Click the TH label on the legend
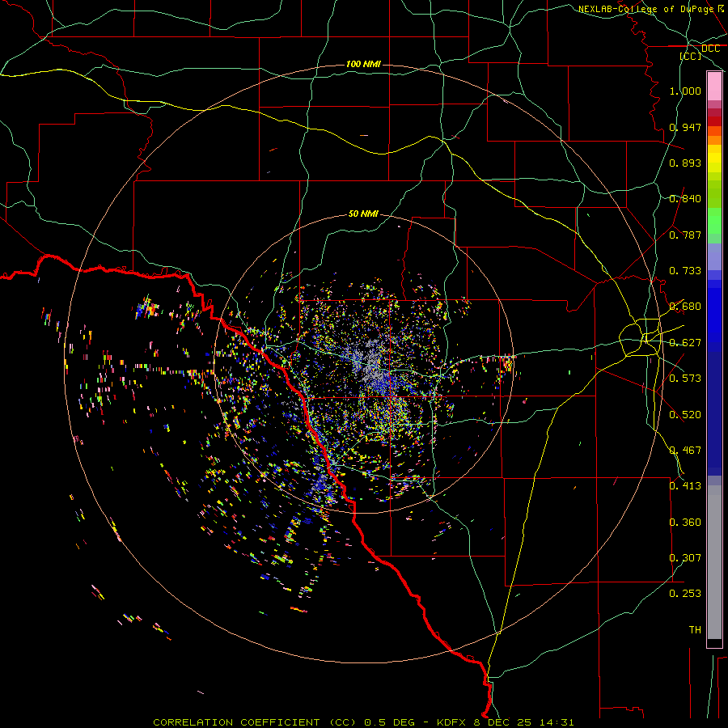This screenshot has width=728, height=728. click(x=695, y=630)
